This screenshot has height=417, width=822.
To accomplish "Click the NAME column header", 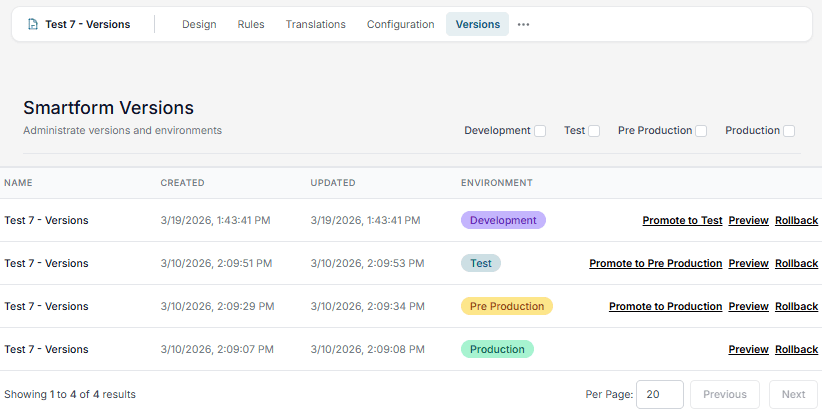I will (x=18, y=183).
